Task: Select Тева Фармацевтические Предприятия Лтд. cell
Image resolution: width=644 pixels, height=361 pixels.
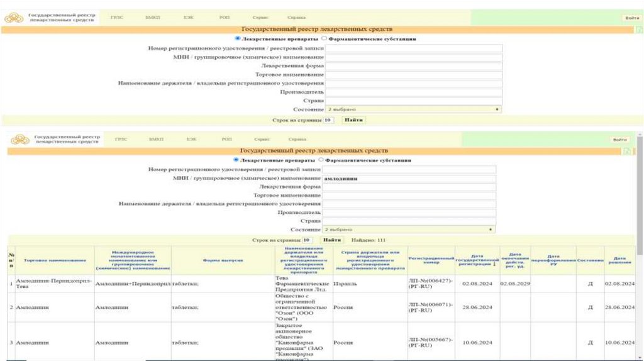Action: click(303, 284)
